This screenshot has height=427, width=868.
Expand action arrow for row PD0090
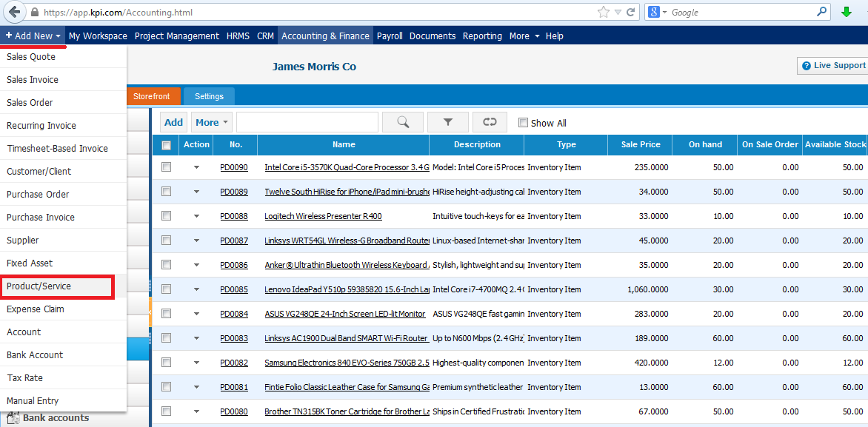point(196,167)
